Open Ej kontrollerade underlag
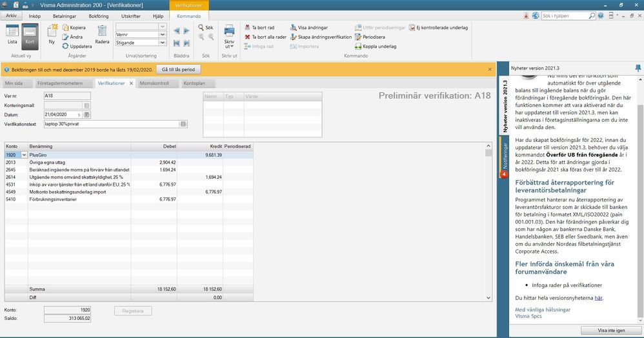644x338 pixels. pyautogui.click(x=438, y=28)
